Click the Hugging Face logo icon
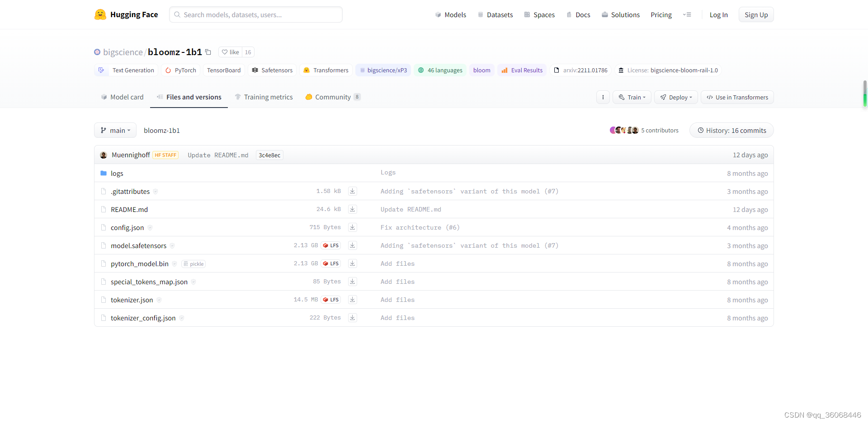868x423 pixels. (100, 14)
